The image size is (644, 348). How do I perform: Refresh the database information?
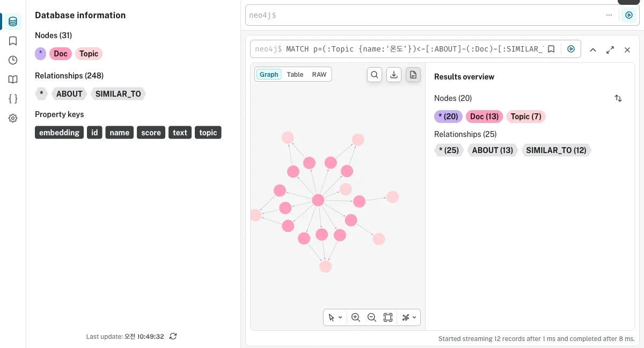(x=173, y=336)
